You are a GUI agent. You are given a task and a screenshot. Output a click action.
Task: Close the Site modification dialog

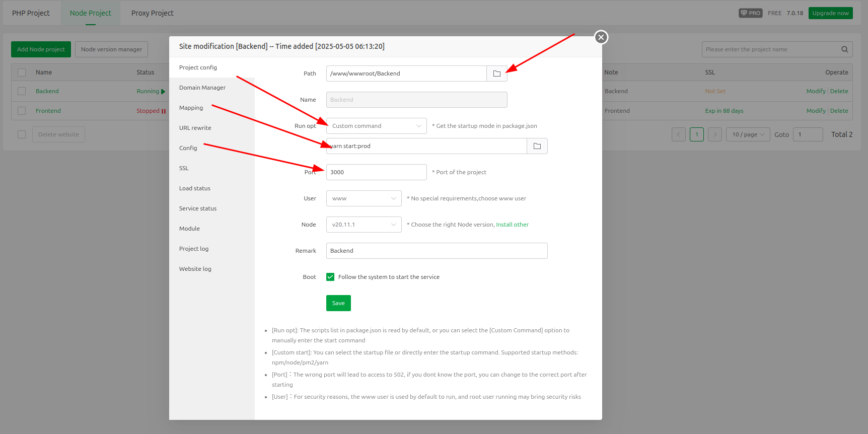tap(601, 37)
